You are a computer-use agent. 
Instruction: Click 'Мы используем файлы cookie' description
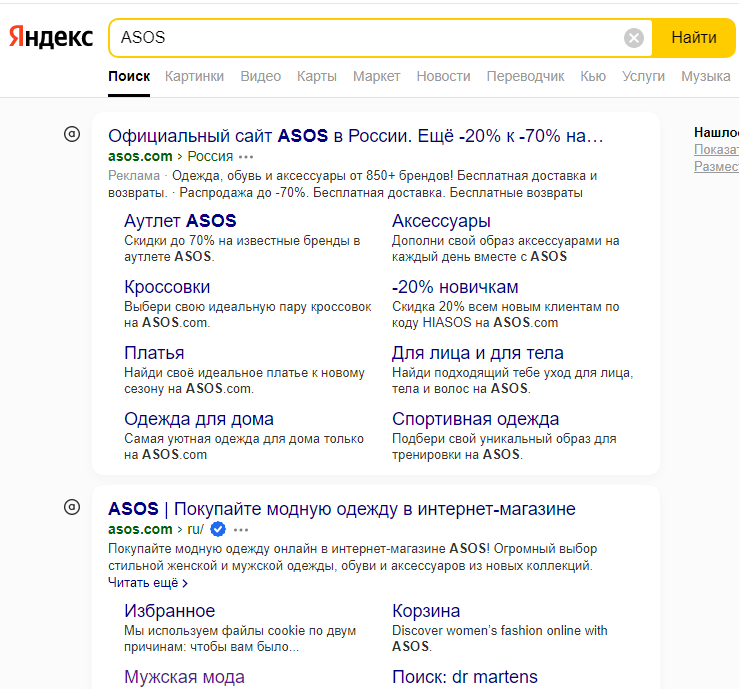pyautogui.click(x=240, y=638)
